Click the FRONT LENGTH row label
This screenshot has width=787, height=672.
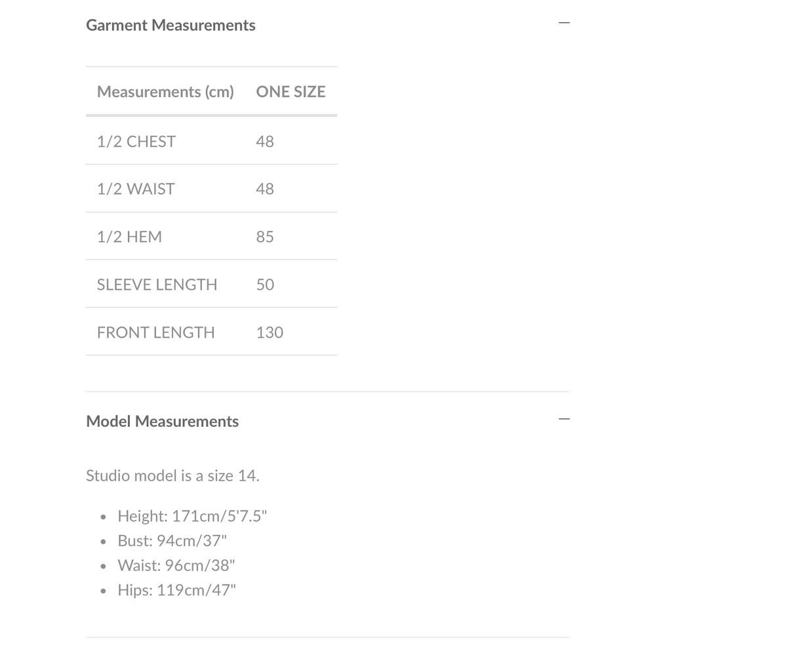click(x=155, y=332)
